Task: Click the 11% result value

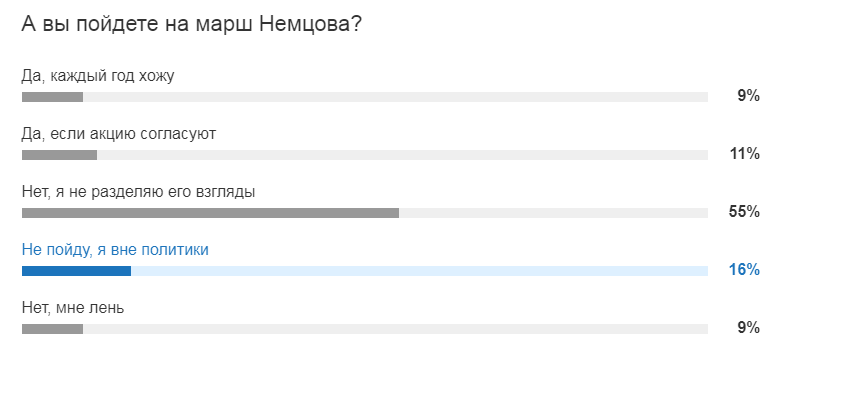Action: click(745, 154)
